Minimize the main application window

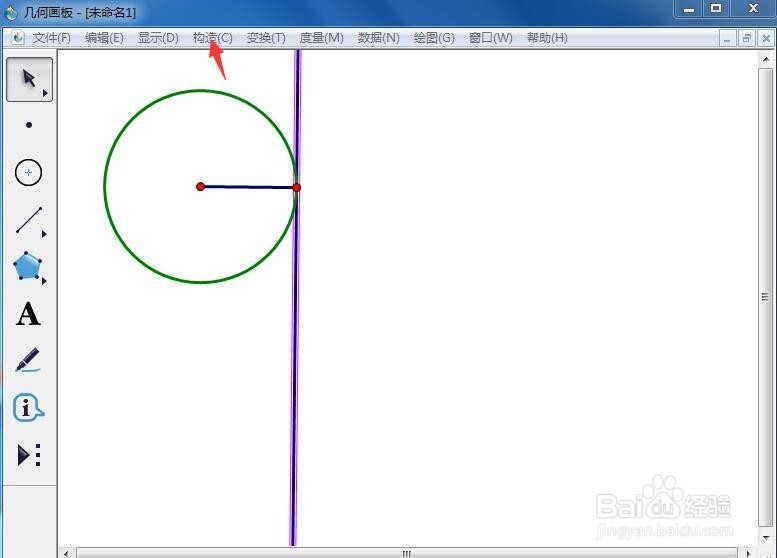coord(689,9)
